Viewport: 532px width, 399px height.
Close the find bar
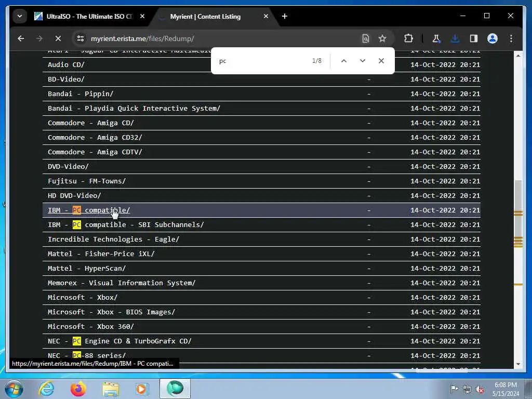(381, 61)
